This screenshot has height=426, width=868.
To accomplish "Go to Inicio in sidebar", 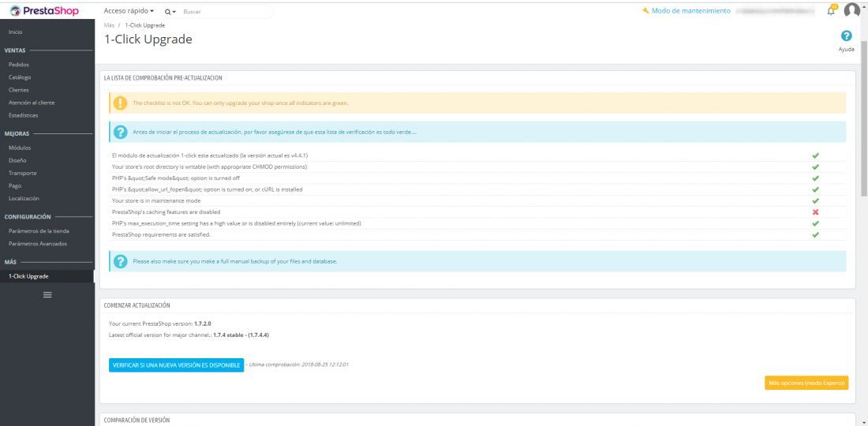I will (x=16, y=32).
